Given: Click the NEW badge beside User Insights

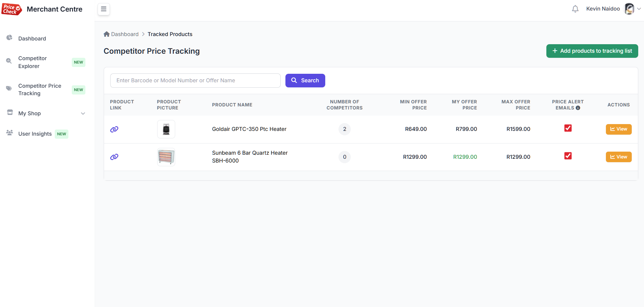Looking at the screenshot, I should [x=62, y=134].
